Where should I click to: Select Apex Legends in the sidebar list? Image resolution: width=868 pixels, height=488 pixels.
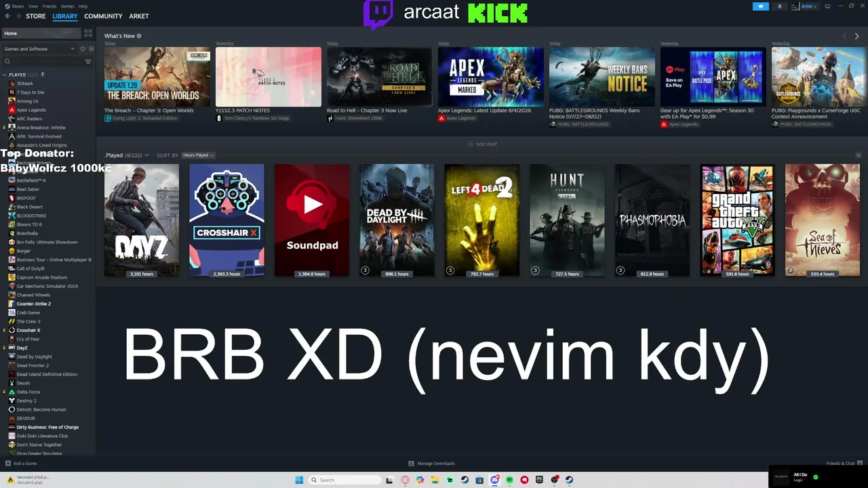coord(31,110)
